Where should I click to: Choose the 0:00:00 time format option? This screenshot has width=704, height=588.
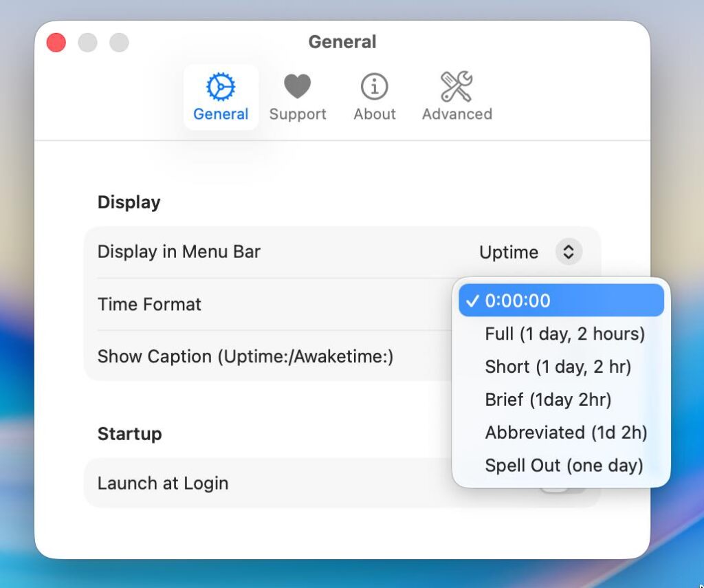[x=518, y=301]
